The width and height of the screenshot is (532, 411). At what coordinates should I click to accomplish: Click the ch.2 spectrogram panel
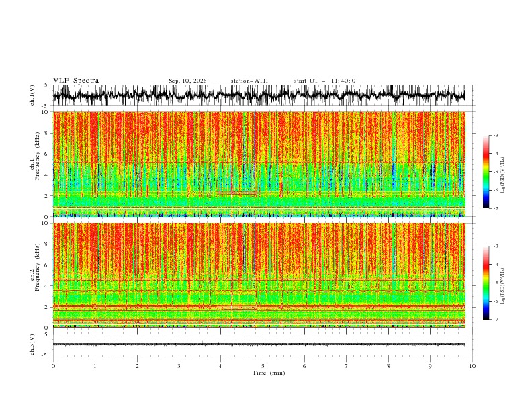point(259,275)
